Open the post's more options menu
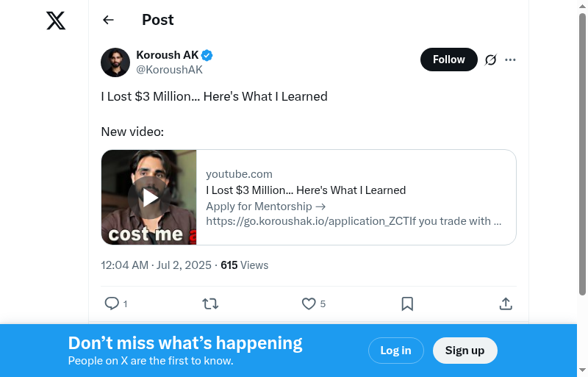 pos(511,60)
